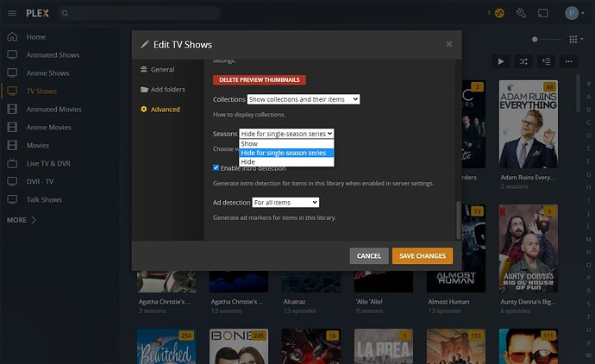The image size is (595, 364).
Task: Click the cast to device icon
Action: click(543, 13)
